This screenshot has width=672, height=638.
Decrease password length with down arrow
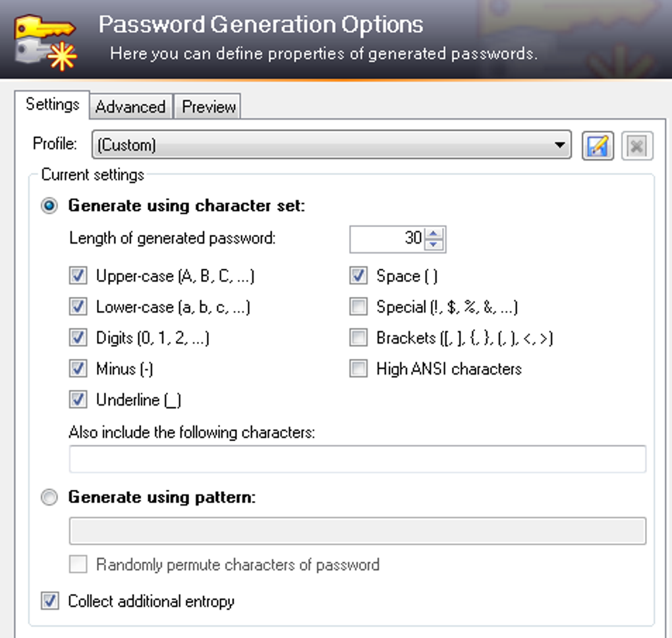point(434,244)
